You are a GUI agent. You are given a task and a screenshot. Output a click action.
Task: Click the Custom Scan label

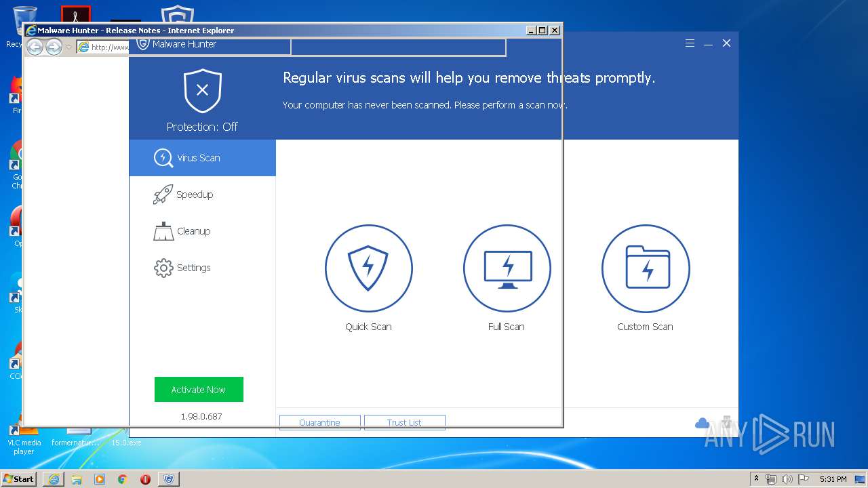click(x=645, y=327)
